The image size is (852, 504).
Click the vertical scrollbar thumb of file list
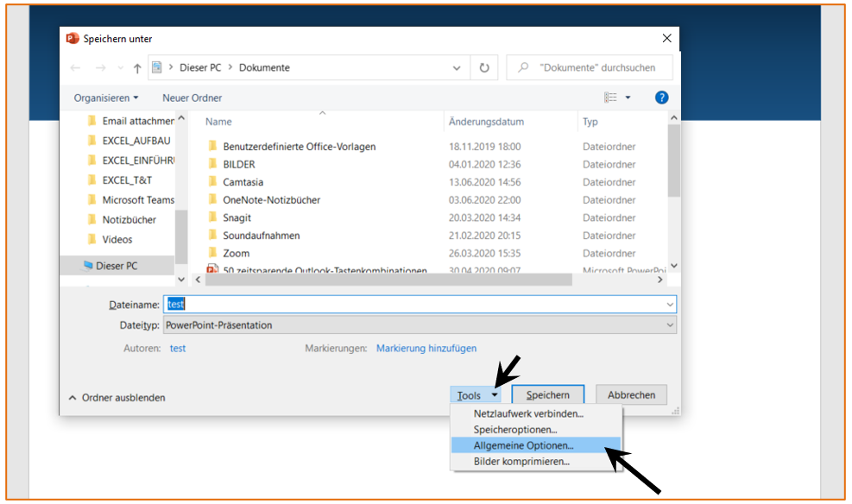(x=674, y=161)
